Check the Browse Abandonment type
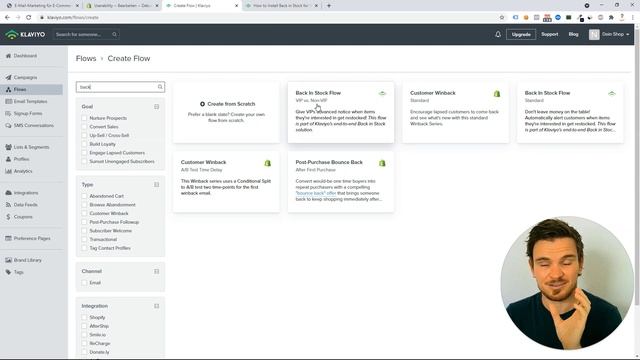The image size is (640, 360). click(x=84, y=205)
